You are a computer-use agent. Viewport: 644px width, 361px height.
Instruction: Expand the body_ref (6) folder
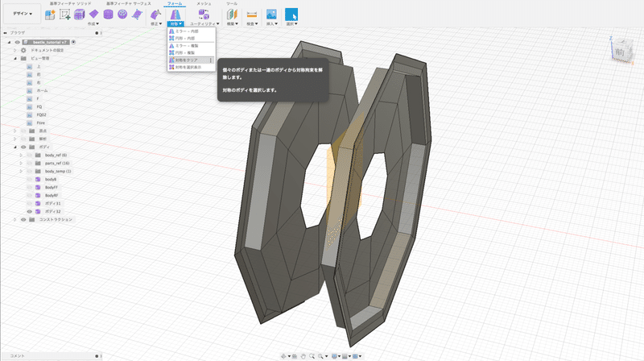22,155
